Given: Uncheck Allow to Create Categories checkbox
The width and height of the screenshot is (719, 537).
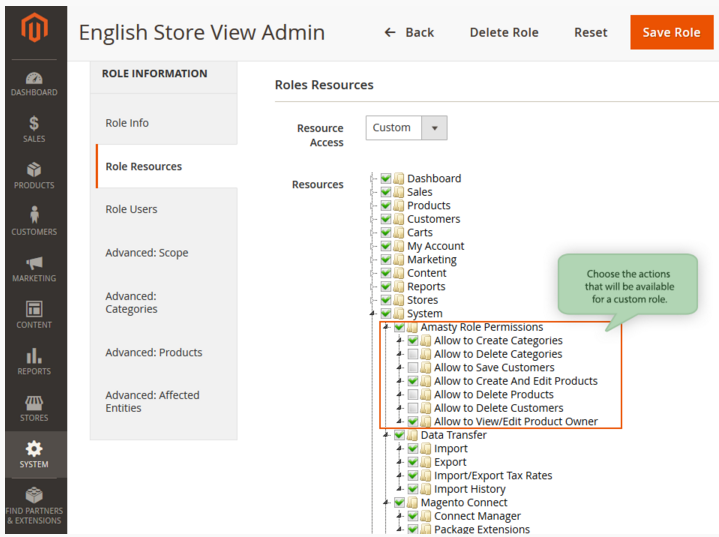Looking at the screenshot, I should pos(413,341).
